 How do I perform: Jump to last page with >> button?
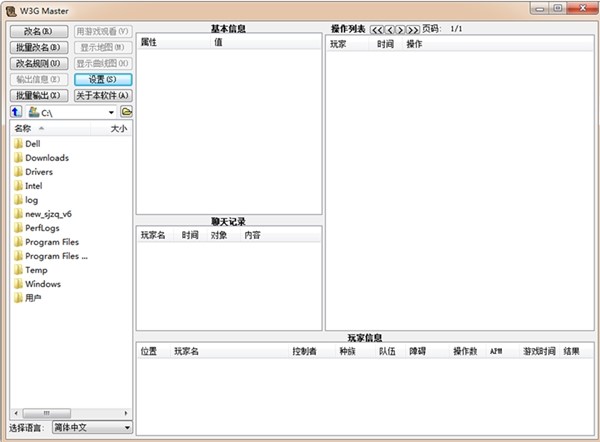pos(413,30)
